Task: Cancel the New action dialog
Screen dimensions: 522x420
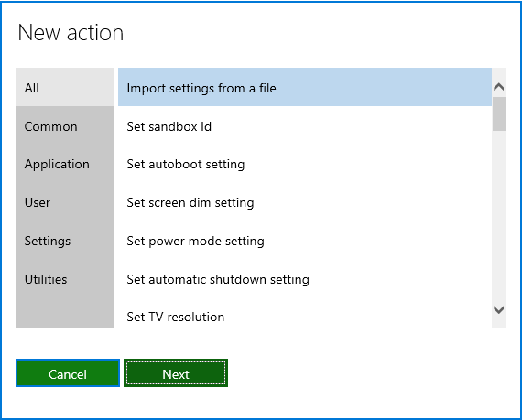Action: [68, 373]
